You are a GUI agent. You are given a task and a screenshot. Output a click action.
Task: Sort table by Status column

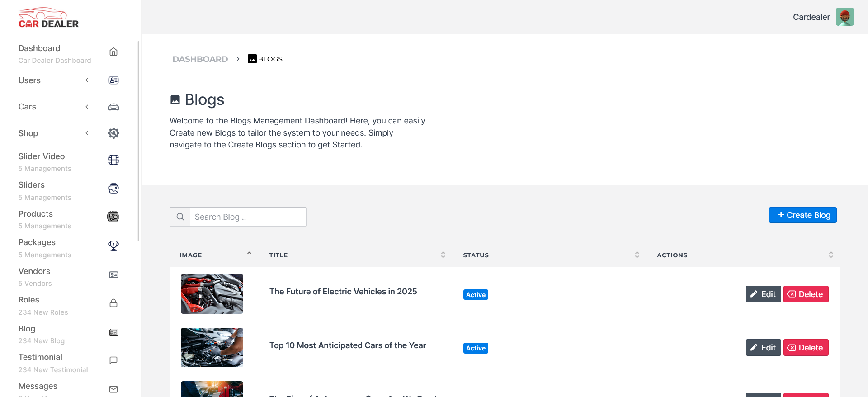pyautogui.click(x=637, y=255)
